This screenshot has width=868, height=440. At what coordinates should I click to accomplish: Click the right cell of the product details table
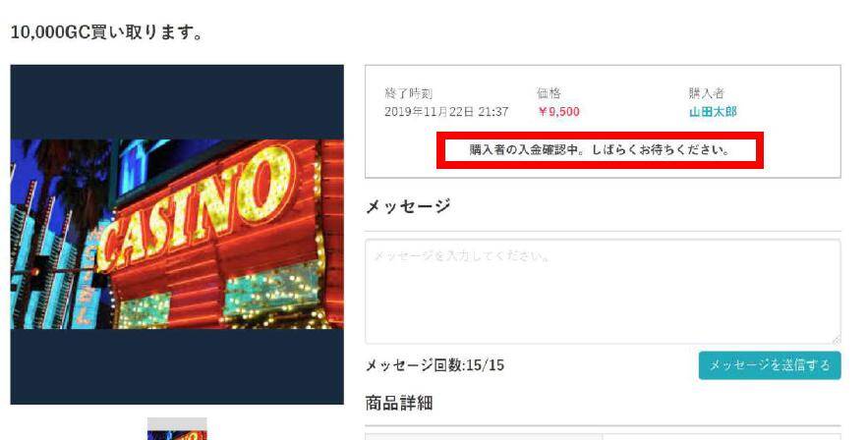click(x=722, y=437)
